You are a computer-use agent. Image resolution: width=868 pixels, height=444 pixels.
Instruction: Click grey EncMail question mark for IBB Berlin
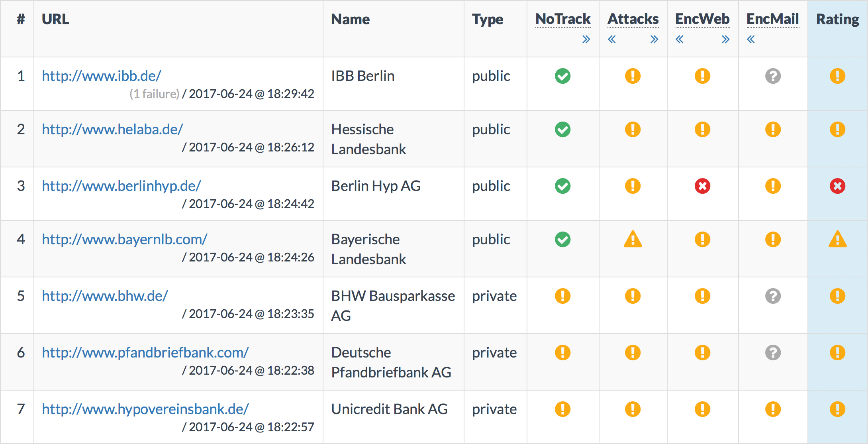(x=773, y=76)
